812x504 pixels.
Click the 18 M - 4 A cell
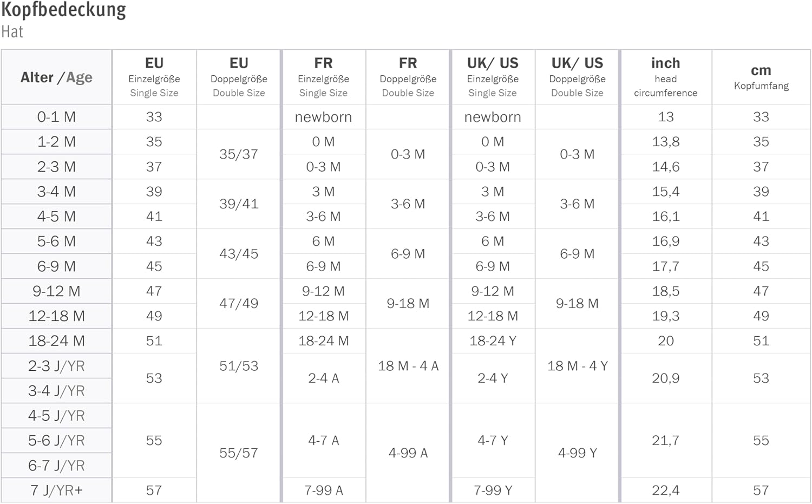coord(408,366)
